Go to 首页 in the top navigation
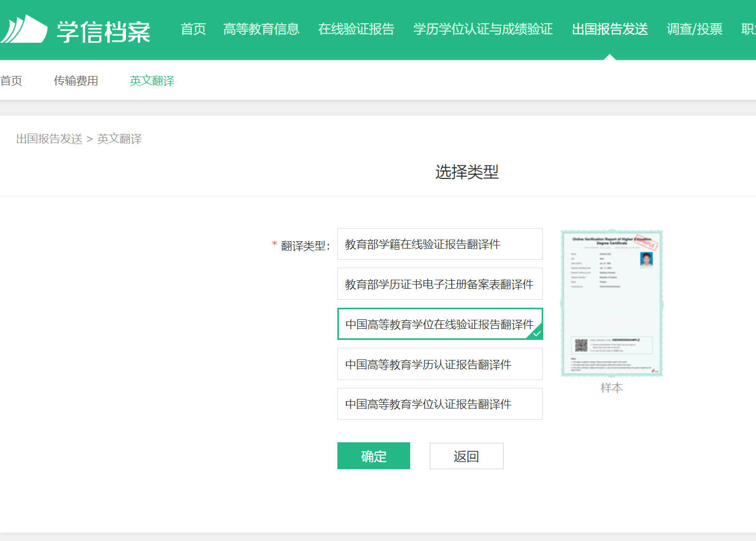This screenshot has width=756, height=541. tap(193, 30)
